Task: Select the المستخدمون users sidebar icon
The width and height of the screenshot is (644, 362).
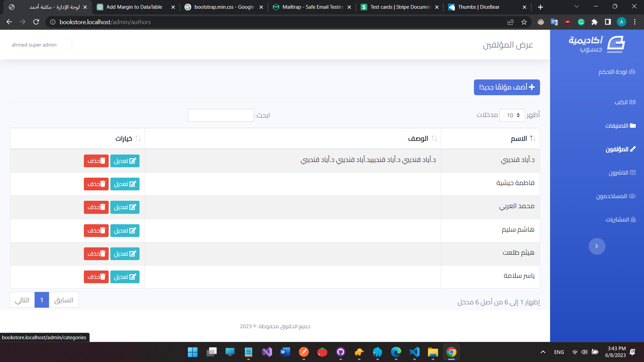Action: coord(632,196)
